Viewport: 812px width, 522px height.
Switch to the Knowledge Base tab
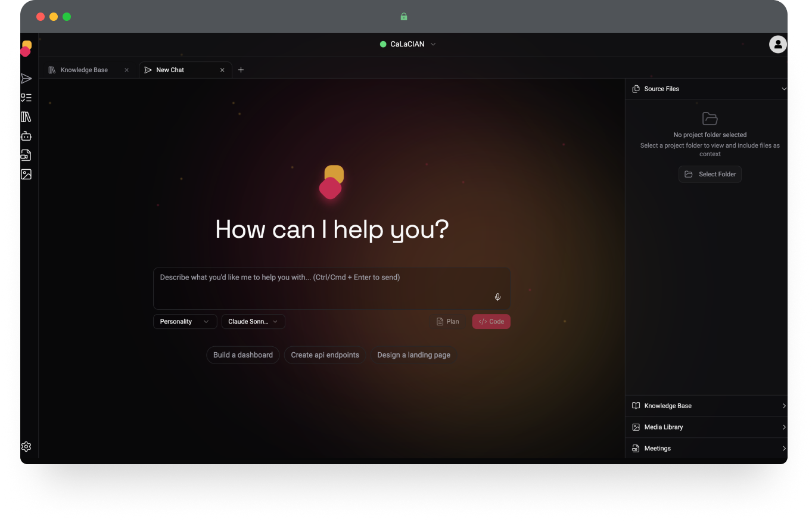tap(84, 70)
